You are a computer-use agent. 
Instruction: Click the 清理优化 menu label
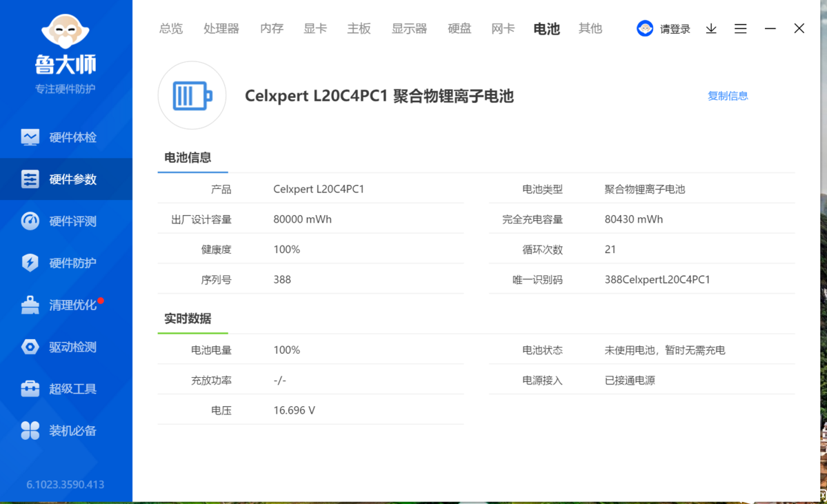tap(73, 305)
